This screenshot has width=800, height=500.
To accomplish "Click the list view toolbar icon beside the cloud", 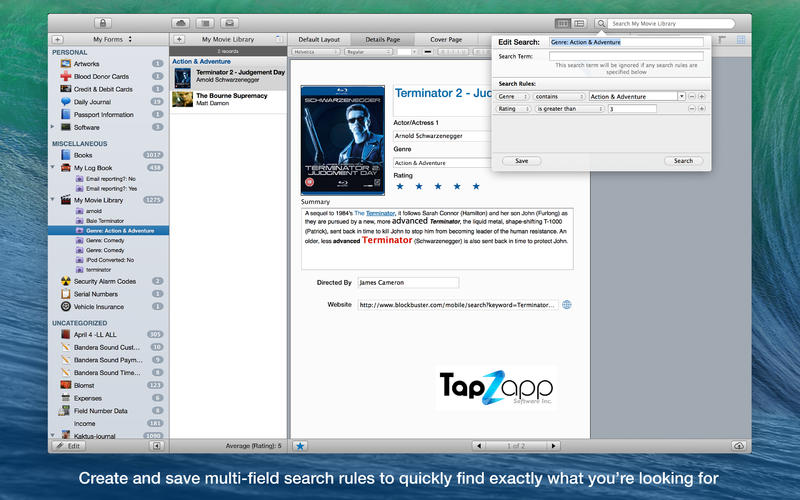I will tap(205, 23).
